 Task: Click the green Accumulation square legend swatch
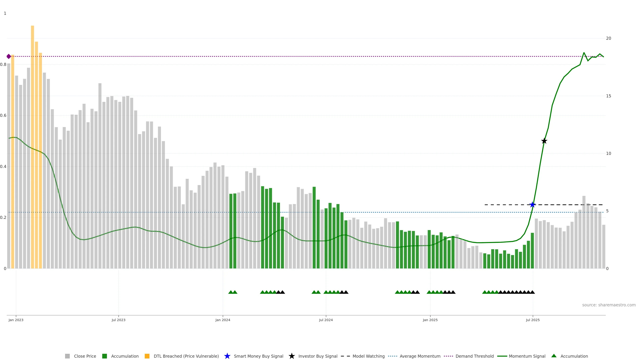[x=104, y=356]
